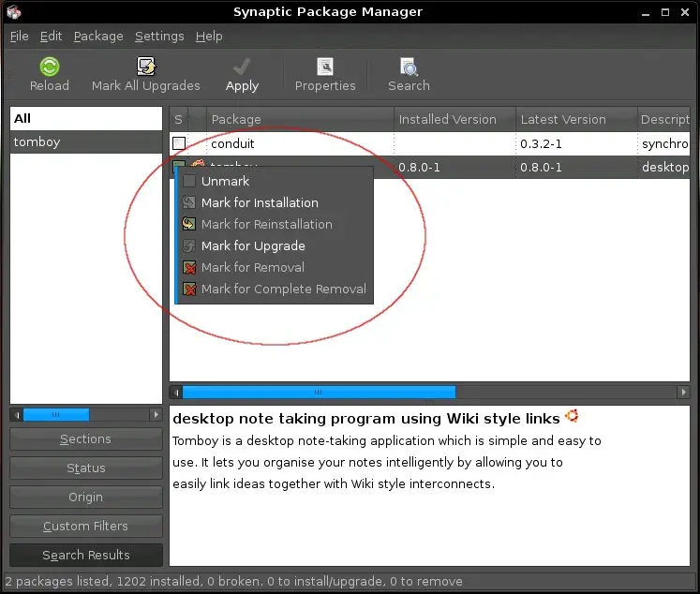700x594 pixels.
Task: Open the Settings menu
Action: pos(159,37)
